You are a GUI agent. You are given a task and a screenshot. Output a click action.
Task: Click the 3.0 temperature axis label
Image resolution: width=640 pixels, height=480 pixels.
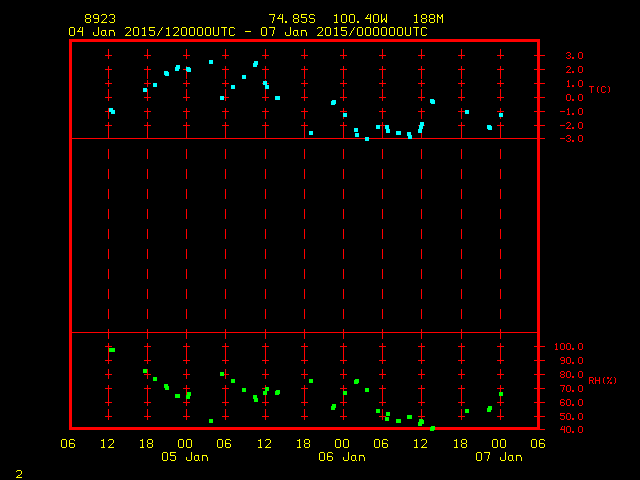(x=574, y=56)
